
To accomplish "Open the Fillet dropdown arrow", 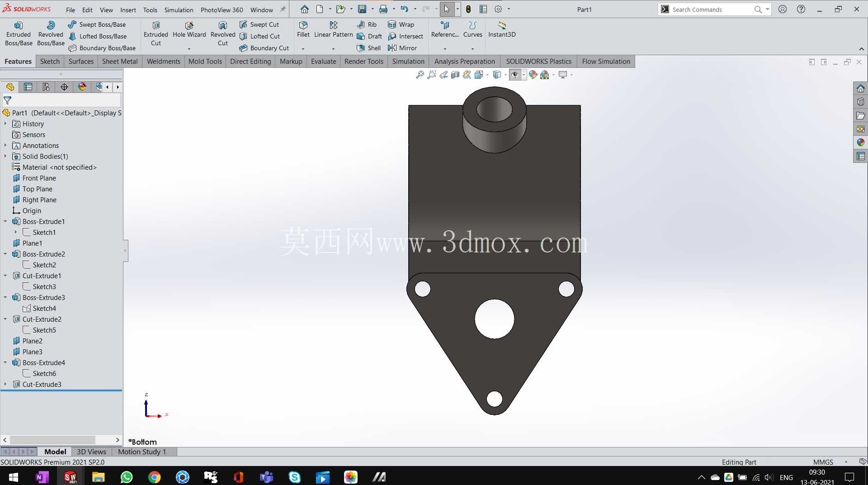I will tap(303, 48).
